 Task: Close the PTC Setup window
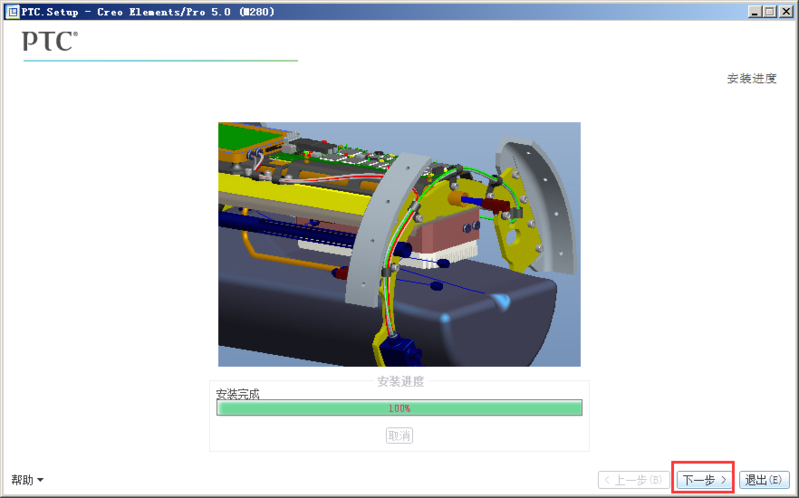point(786,12)
